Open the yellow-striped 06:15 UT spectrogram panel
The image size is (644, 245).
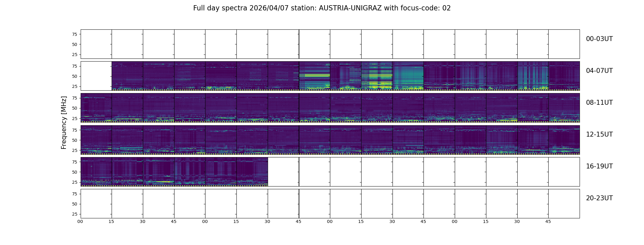(377, 76)
